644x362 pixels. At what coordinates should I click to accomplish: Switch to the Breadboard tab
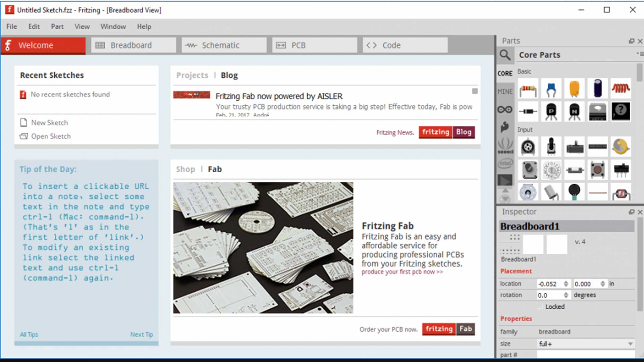pyautogui.click(x=133, y=45)
